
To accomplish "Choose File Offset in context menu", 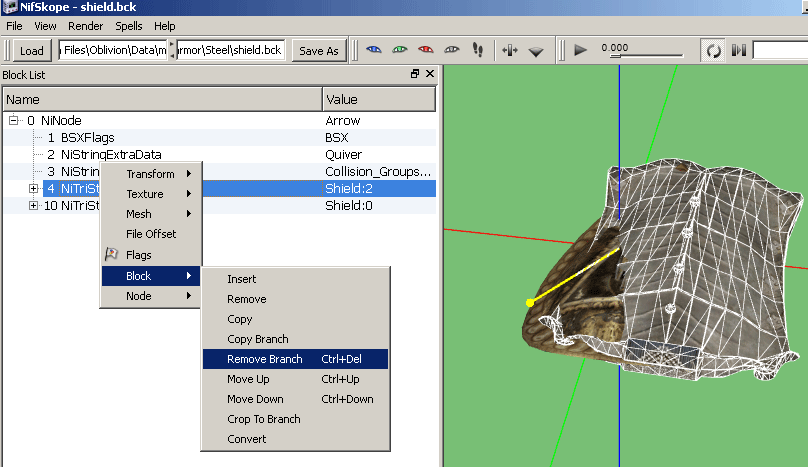I will (x=150, y=234).
